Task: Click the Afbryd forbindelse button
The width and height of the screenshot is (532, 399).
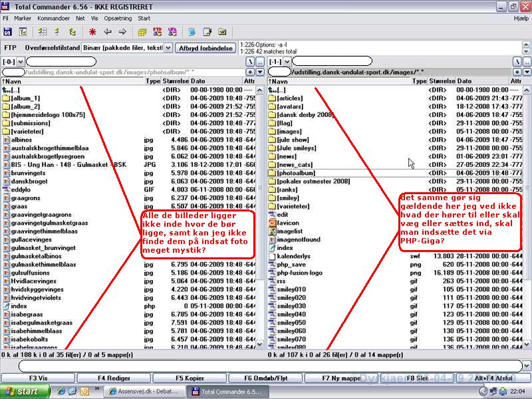Action: coord(205,48)
